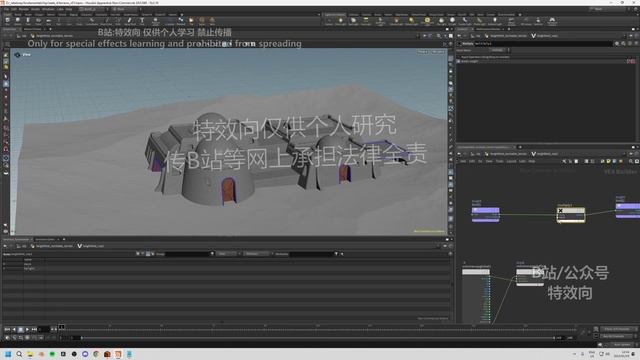Open the parameter pane gear menu

[x=617, y=43]
